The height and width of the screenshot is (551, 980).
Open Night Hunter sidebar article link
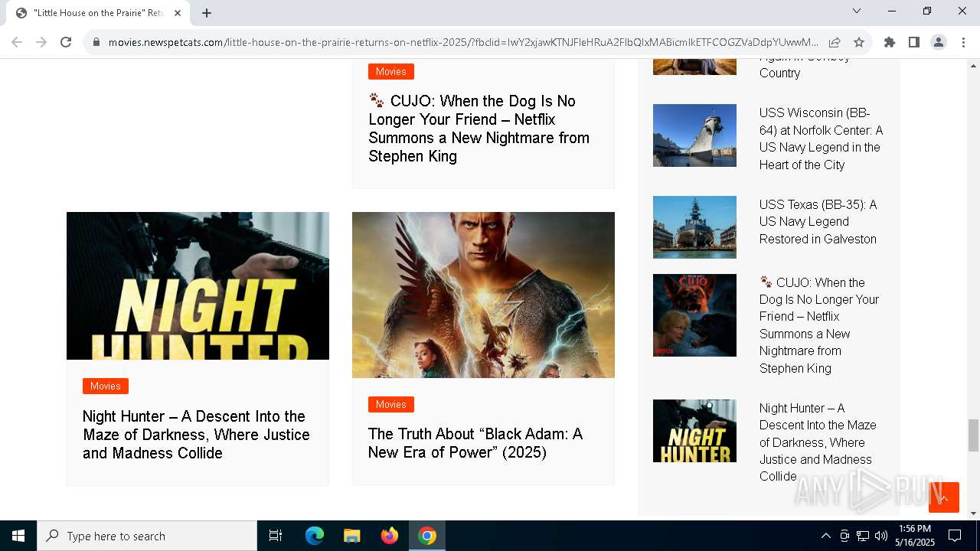[x=818, y=442]
